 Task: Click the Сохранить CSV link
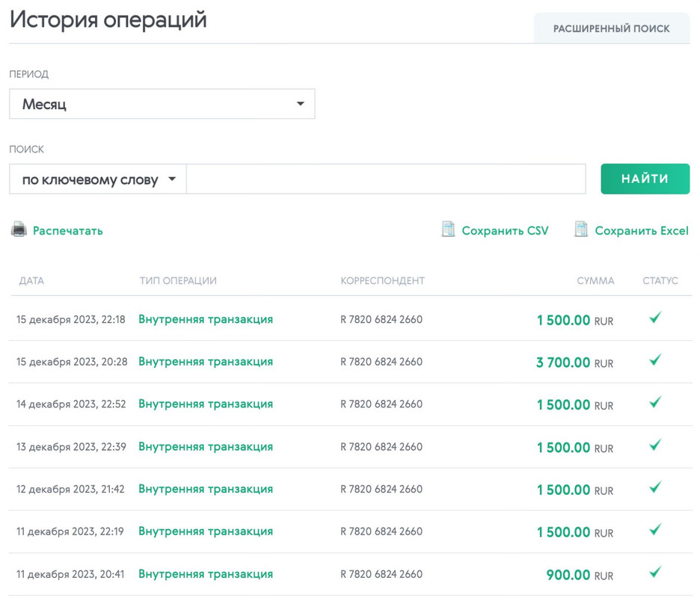point(505,231)
